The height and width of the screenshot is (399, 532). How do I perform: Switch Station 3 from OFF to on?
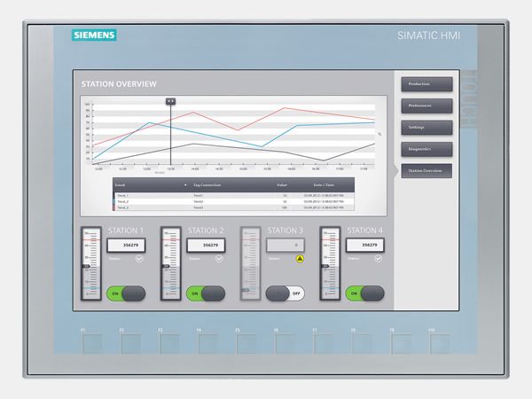click(x=286, y=293)
